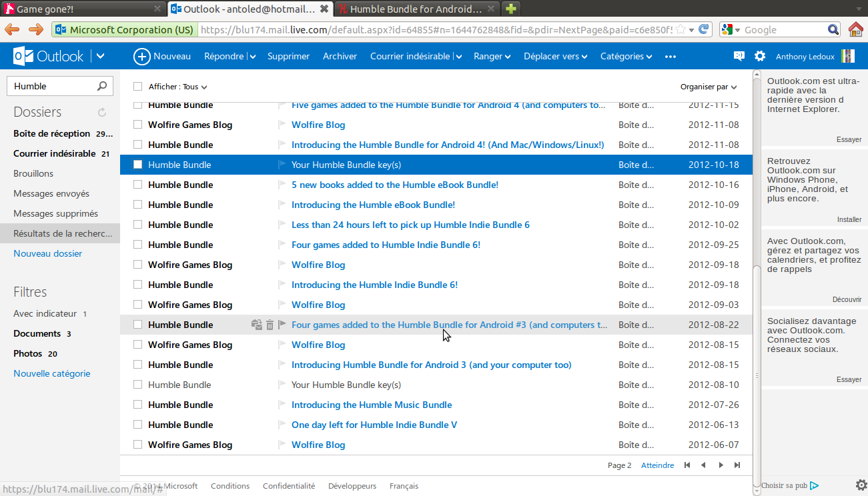Click the refresh folders icon next to Dossiers
Image resolution: width=868 pixels, height=496 pixels.
point(102,112)
